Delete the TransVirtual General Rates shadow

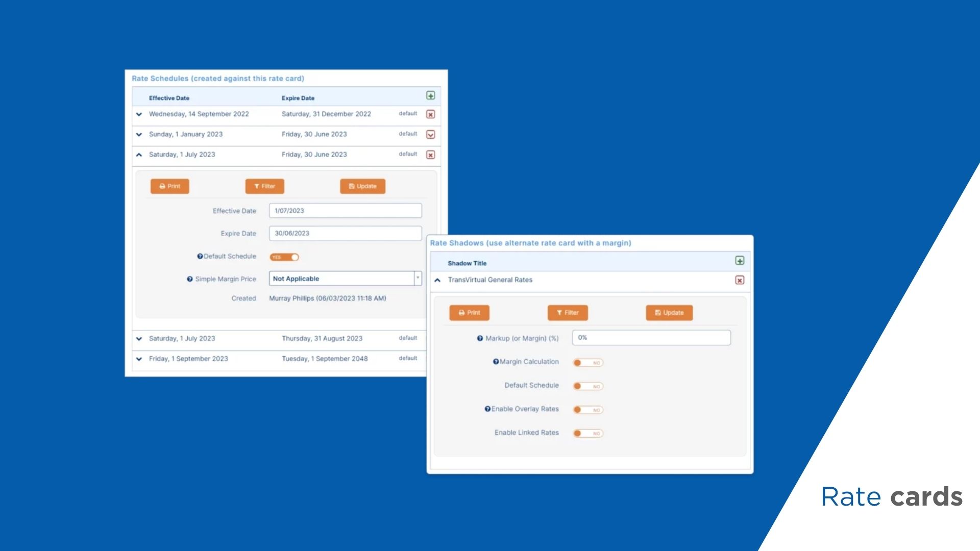(740, 280)
